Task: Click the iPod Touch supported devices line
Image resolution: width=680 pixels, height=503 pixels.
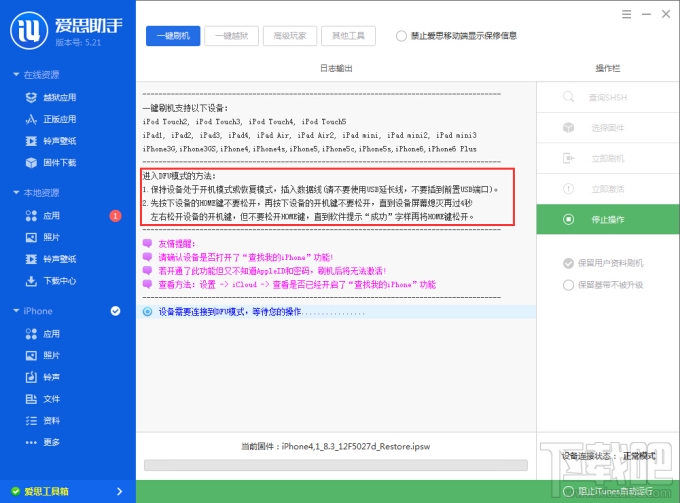Action: (x=244, y=121)
